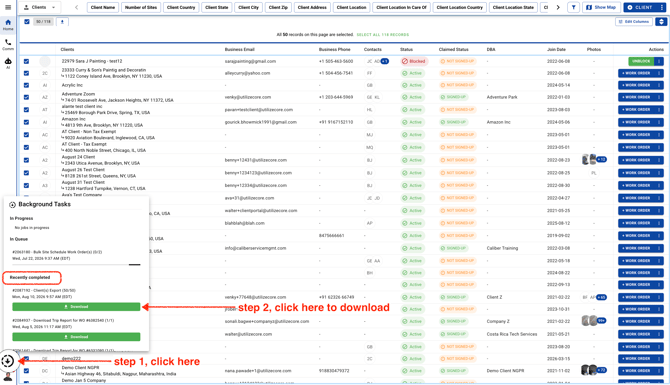The width and height of the screenshot is (670, 385).
Task: Click the background tasks download circle icon
Action: click(x=8, y=361)
